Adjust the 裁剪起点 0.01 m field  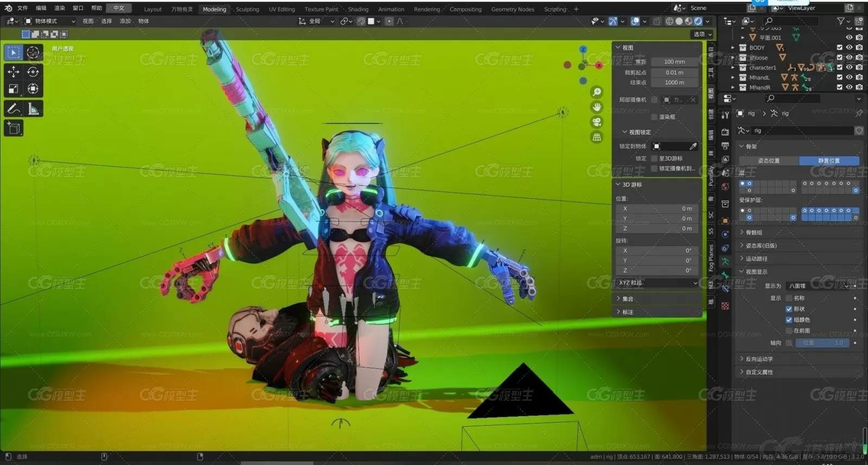click(x=674, y=72)
